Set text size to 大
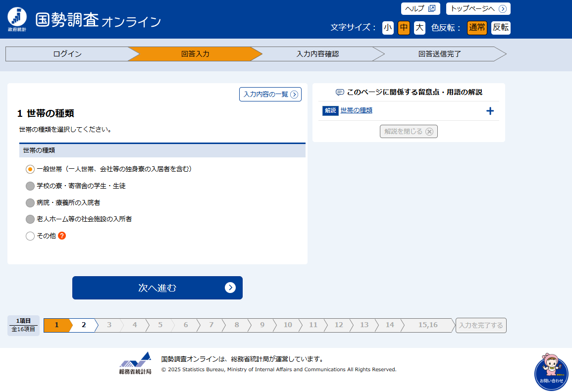 [419, 28]
